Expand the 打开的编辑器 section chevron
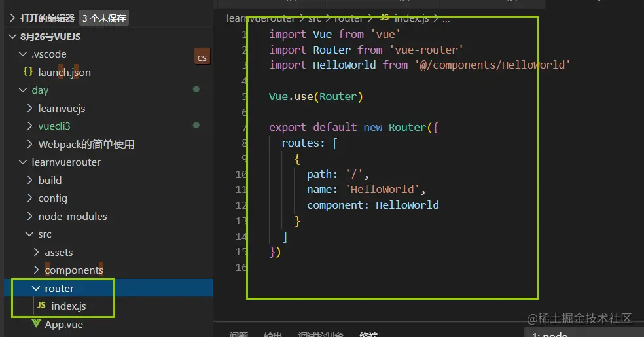This screenshot has width=644, height=337. [12, 18]
